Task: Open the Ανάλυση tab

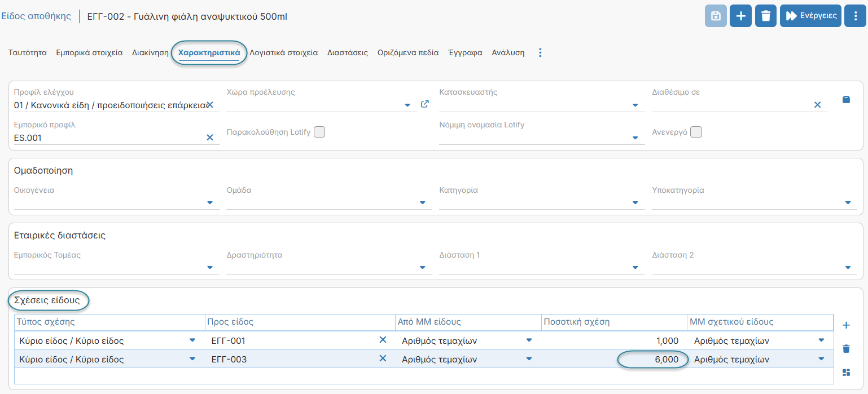Action: click(508, 52)
